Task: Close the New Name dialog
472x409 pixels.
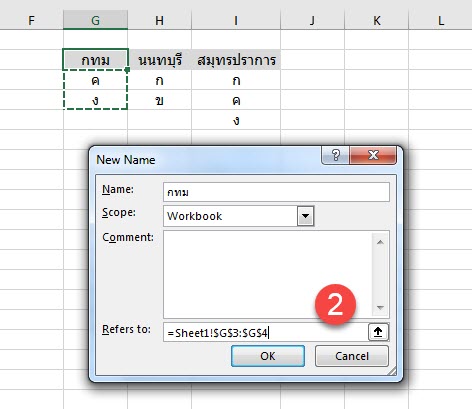Action: [x=373, y=155]
